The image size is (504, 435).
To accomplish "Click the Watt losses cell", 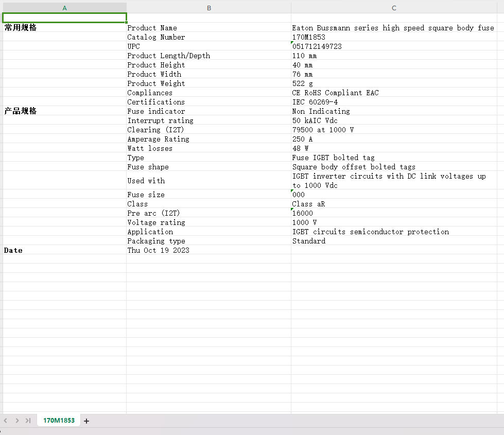I will [x=209, y=148].
